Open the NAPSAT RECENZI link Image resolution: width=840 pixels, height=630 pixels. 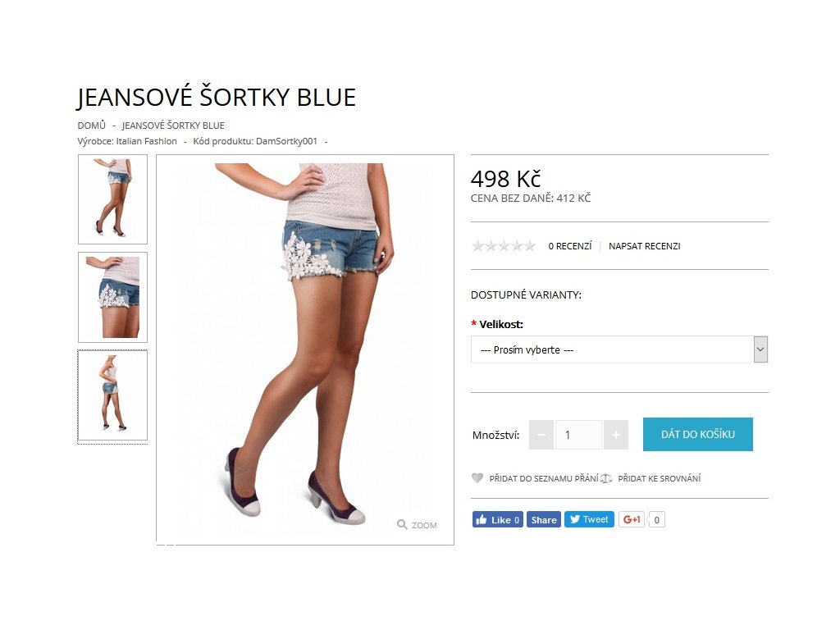tap(645, 246)
